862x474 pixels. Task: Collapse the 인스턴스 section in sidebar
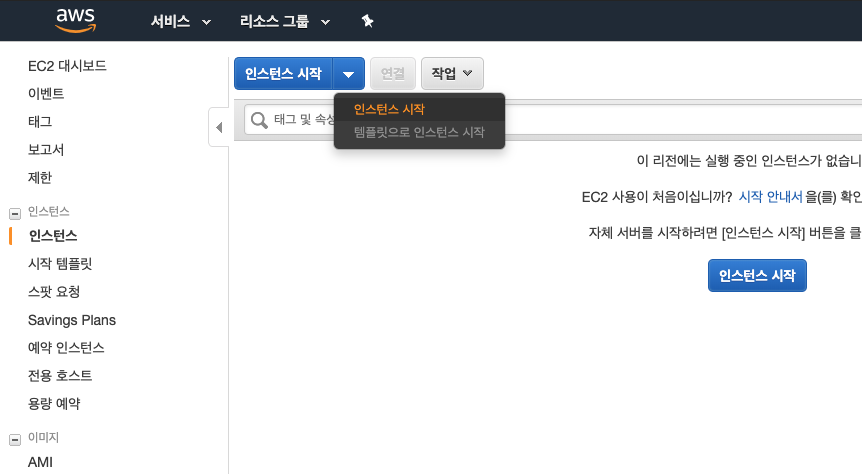coord(14,212)
